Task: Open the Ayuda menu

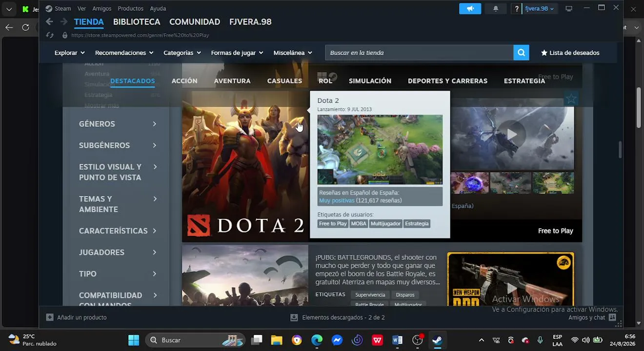Action: coord(158,9)
